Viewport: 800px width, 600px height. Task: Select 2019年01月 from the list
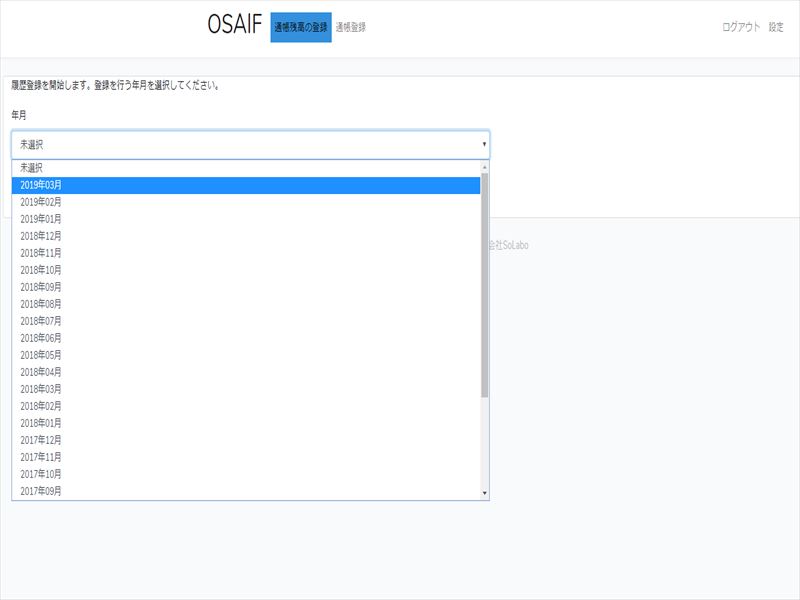click(246, 219)
